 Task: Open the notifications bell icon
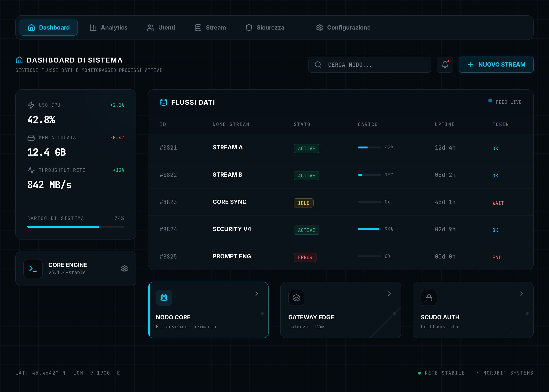[445, 65]
